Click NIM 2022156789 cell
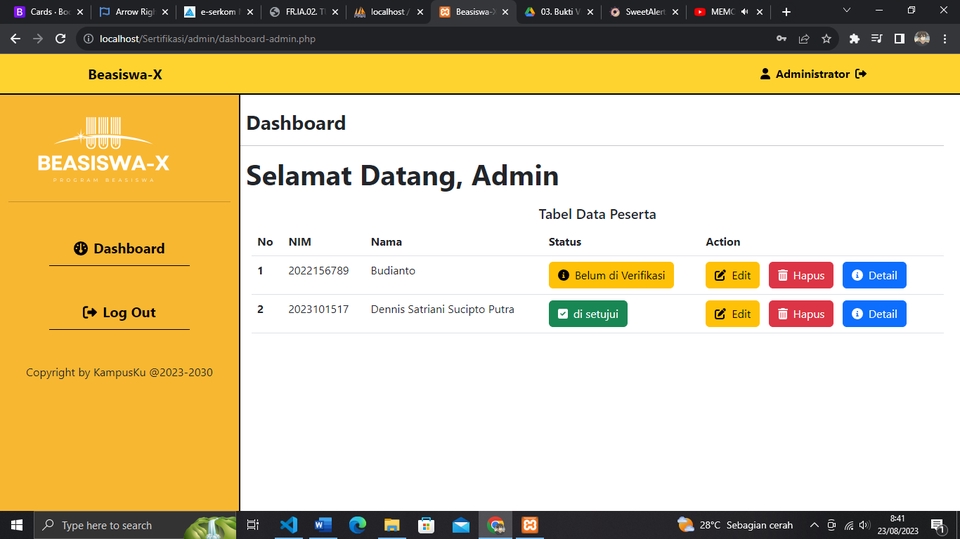This screenshot has width=960, height=539. (x=318, y=271)
